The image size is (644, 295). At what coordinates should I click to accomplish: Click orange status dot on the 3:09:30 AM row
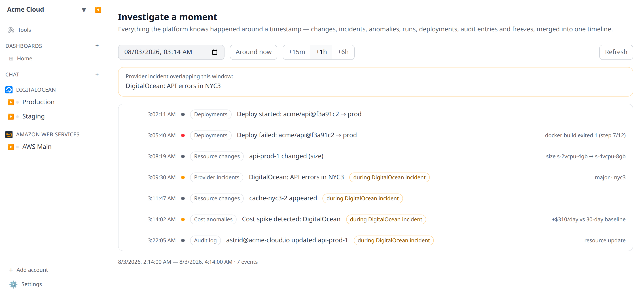(183, 177)
